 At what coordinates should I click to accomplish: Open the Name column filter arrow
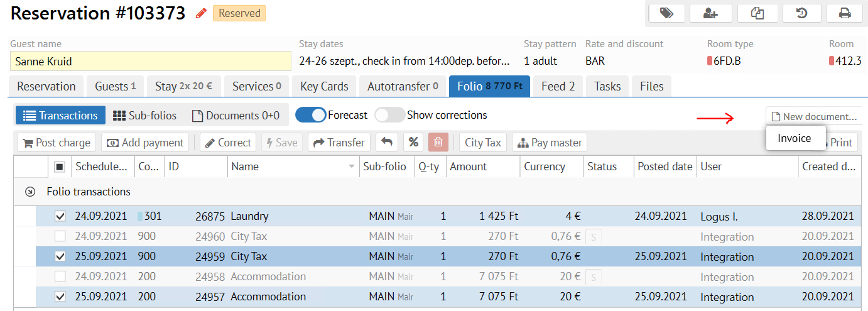351,167
